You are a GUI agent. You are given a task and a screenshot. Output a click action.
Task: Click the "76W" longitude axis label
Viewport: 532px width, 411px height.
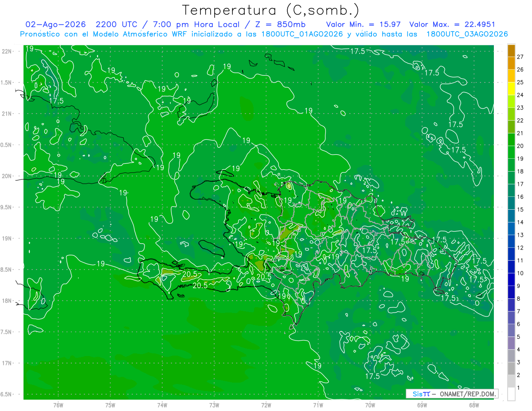(x=59, y=405)
